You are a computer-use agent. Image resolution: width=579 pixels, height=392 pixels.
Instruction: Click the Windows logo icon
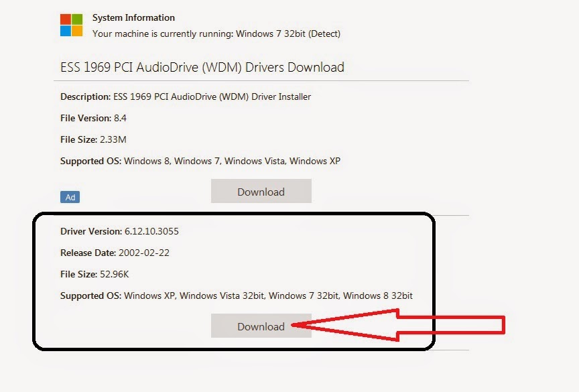click(71, 25)
